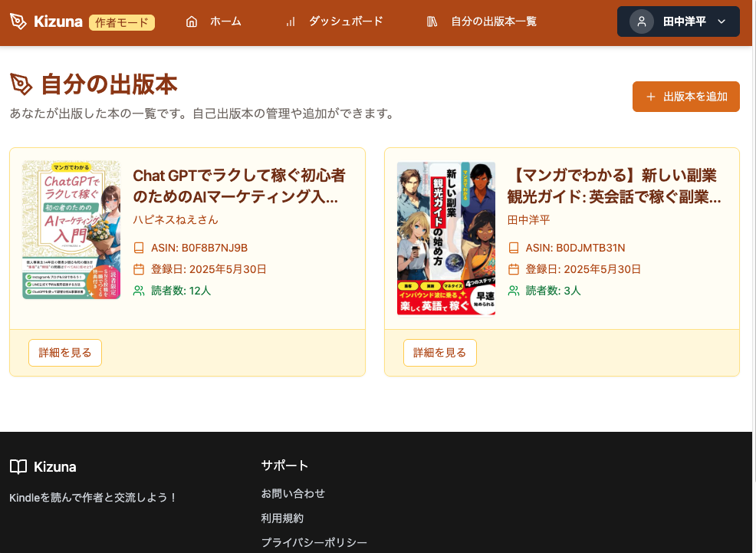
Task: Click the home icon in navigation bar
Action: (192, 21)
